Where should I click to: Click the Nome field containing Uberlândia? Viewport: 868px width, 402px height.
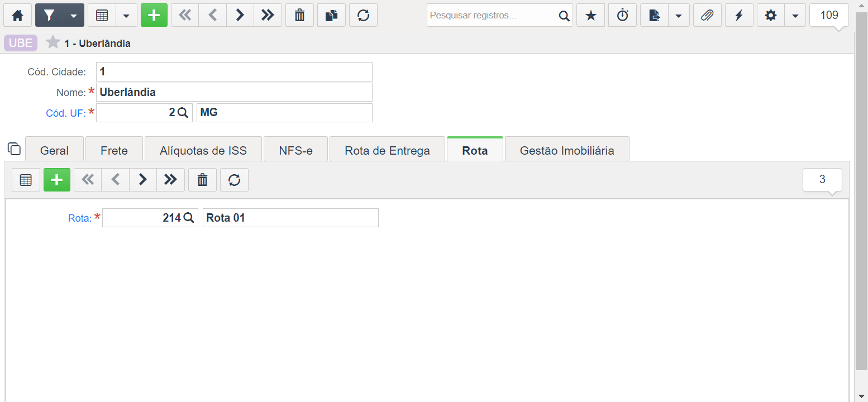234,92
